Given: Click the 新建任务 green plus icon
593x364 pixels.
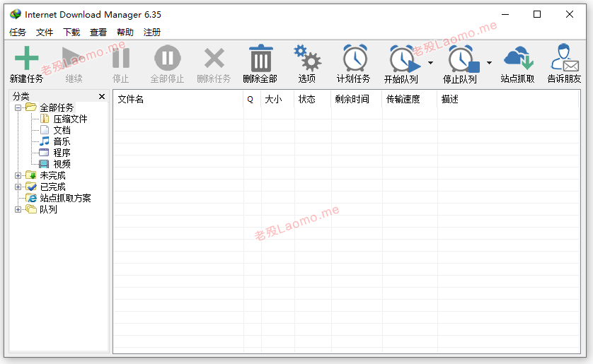Looking at the screenshot, I should (x=26, y=58).
